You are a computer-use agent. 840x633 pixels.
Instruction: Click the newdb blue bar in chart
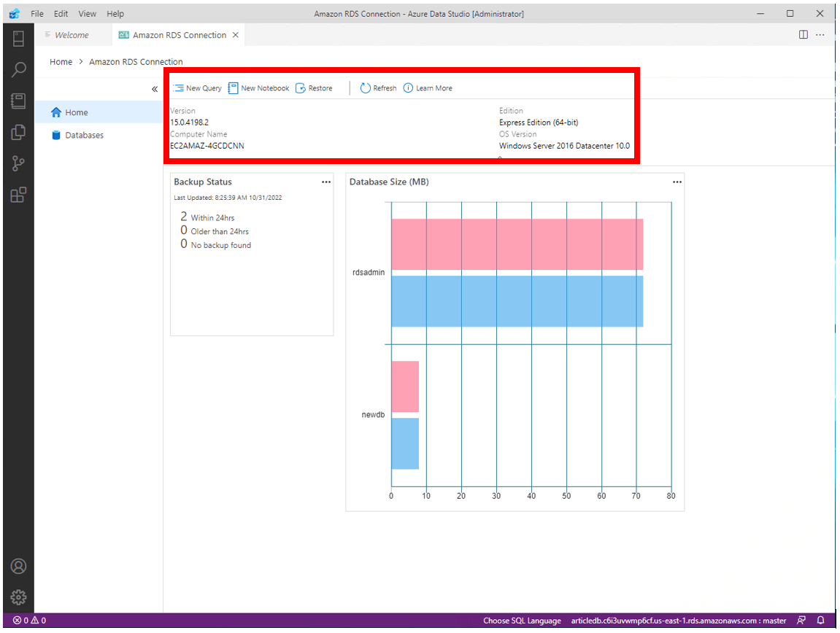[405, 444]
